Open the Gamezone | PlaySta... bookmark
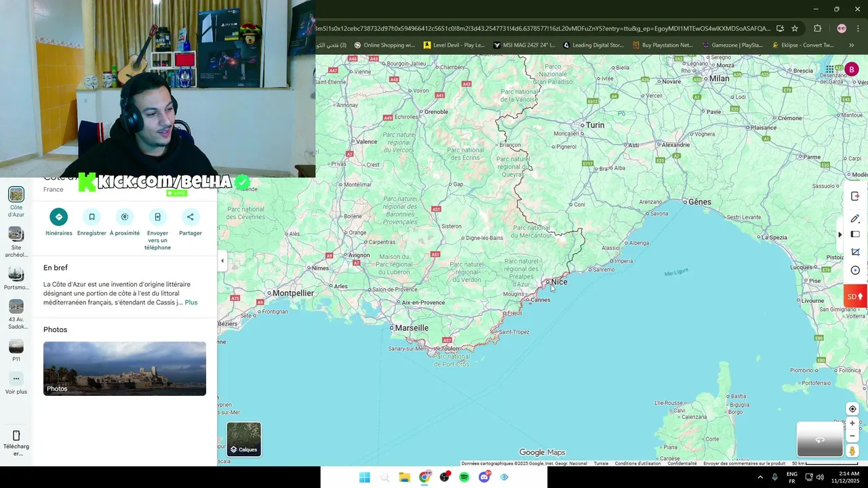 [x=732, y=45]
